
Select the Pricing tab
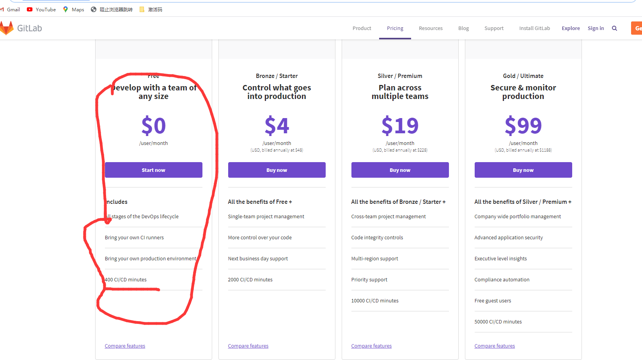(395, 28)
